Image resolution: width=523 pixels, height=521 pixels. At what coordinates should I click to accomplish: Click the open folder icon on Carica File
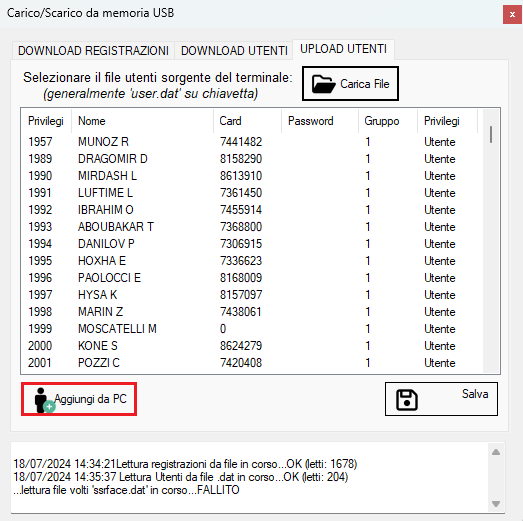pos(323,84)
